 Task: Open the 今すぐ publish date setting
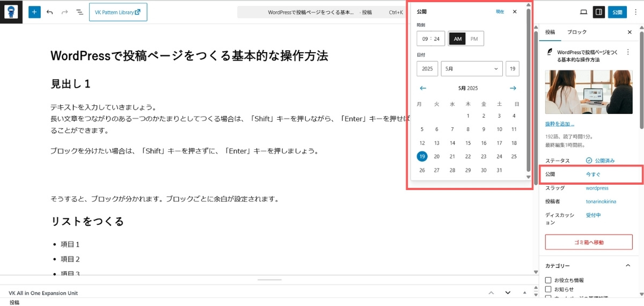coord(593,174)
